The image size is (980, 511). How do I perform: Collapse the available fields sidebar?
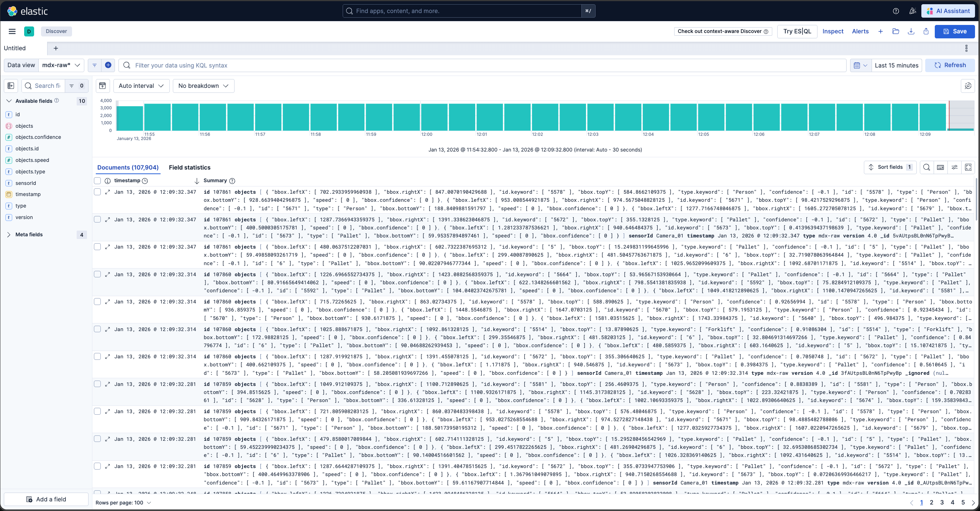pos(11,86)
